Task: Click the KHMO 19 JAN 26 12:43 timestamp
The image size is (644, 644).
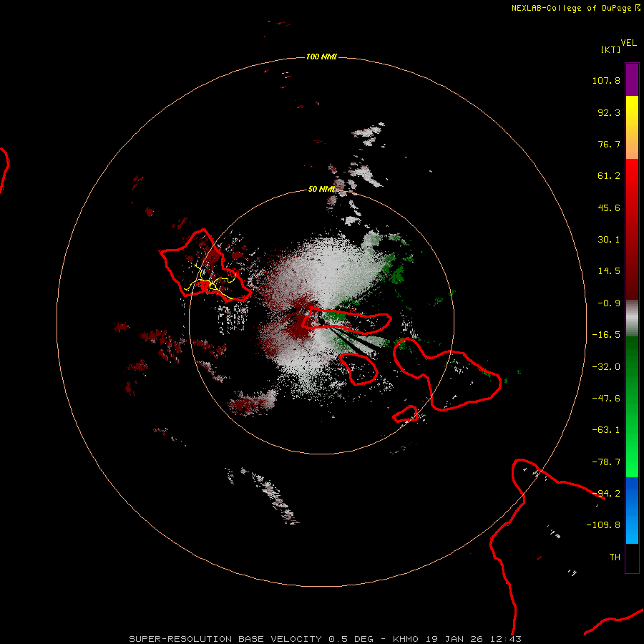Action: coord(457,639)
